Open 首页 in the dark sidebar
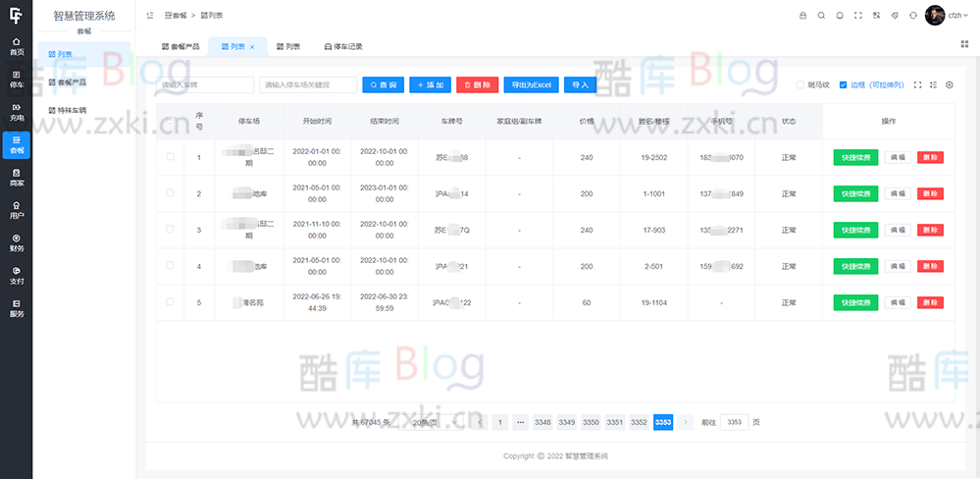Screen dimensions: 980x479 point(17,46)
